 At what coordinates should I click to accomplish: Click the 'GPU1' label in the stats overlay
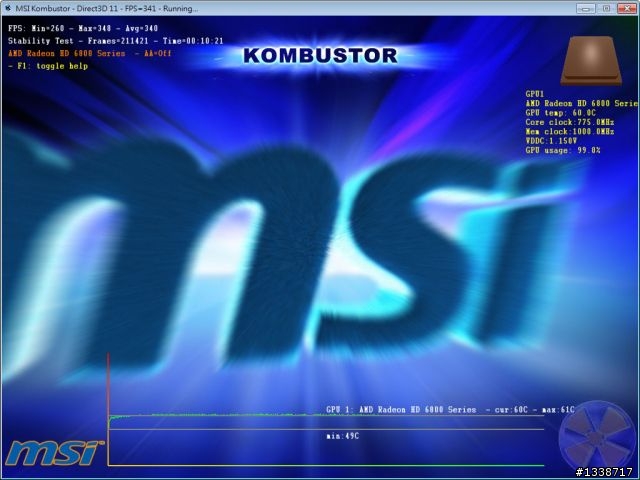pos(535,94)
